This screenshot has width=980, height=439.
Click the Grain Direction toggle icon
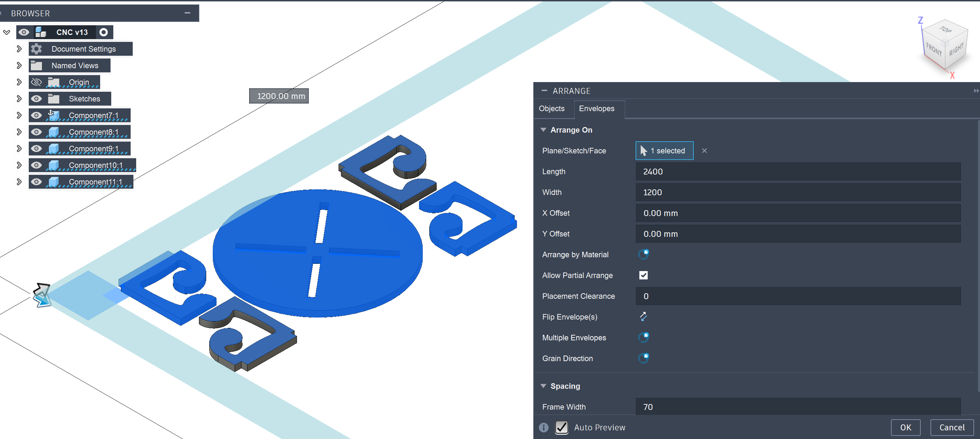pyautogui.click(x=643, y=358)
